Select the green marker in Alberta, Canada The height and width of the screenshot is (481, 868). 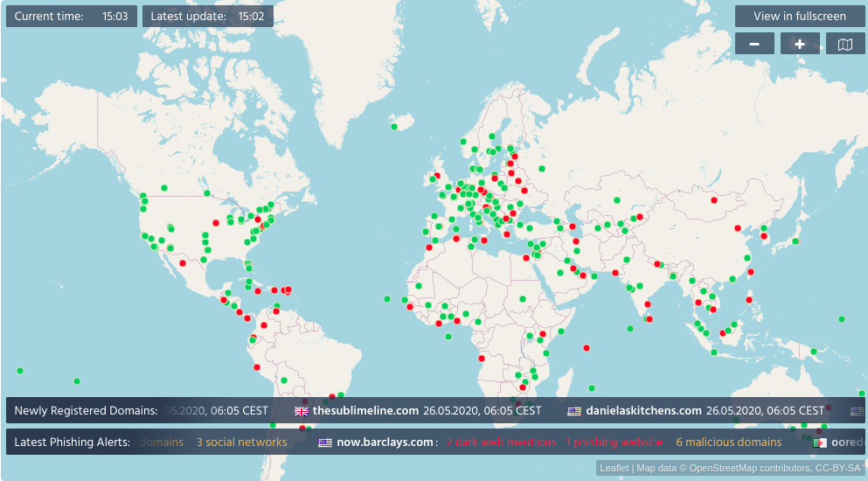164,188
